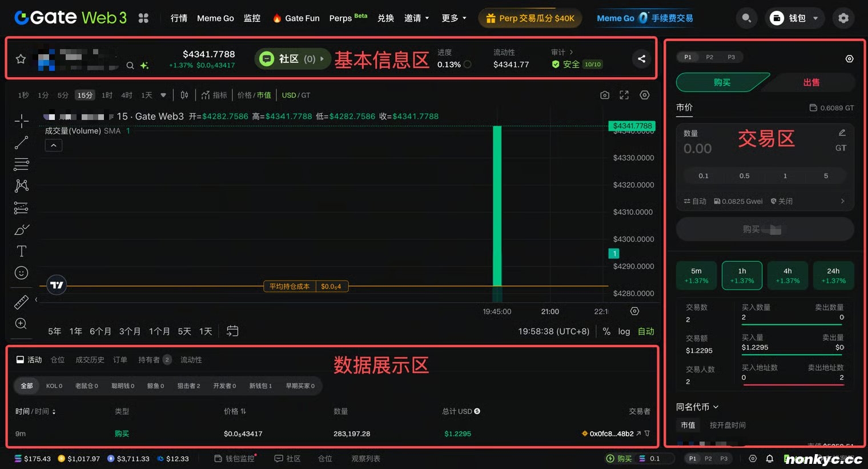Expand the slippage and gas settings row
This screenshot has height=469, width=868.
pos(765,201)
